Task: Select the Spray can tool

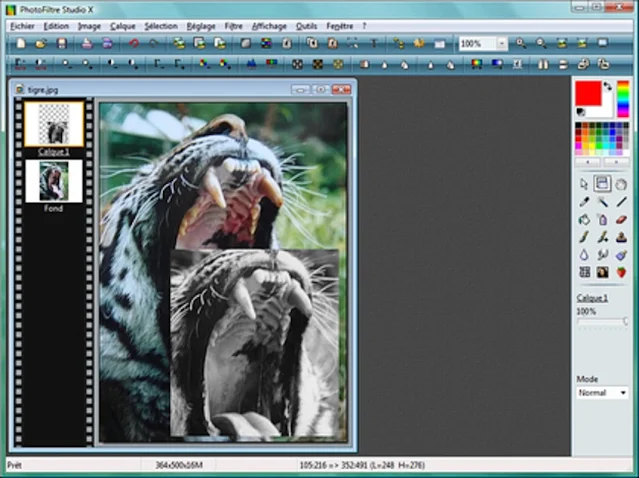Action: coord(602,220)
